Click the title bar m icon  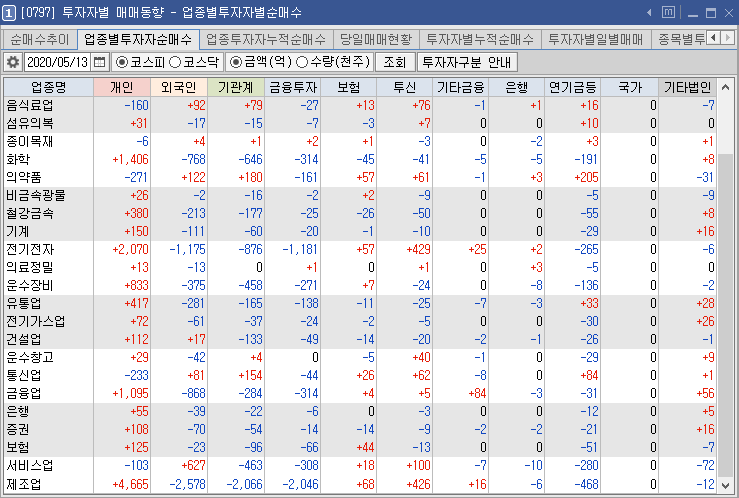668,12
